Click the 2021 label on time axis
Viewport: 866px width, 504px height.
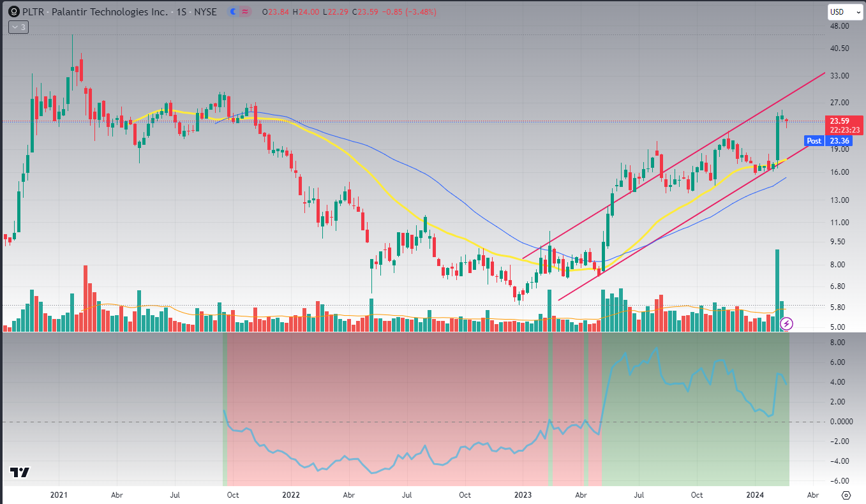click(59, 495)
